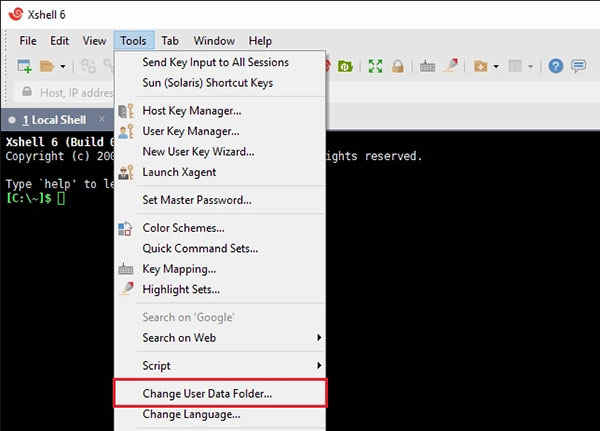Open User Key Manager
This screenshot has height=431, width=600.
click(x=220, y=131)
